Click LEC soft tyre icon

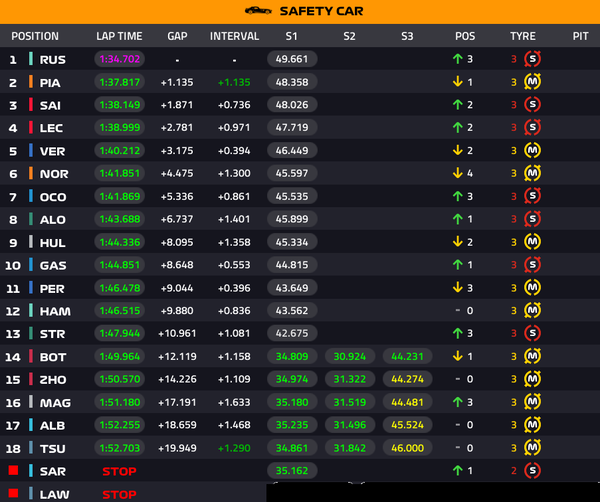coord(532,127)
